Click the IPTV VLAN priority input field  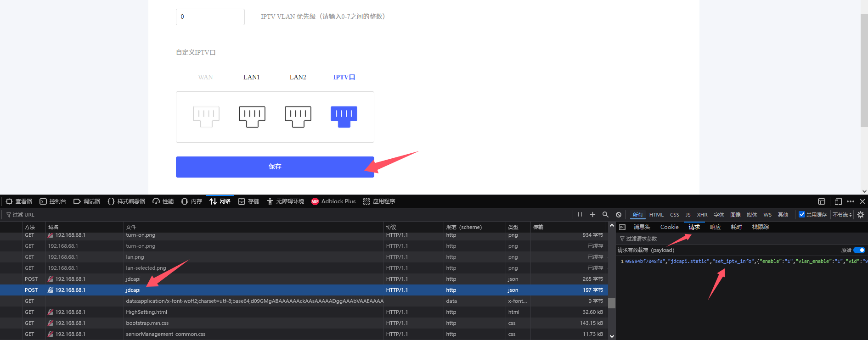click(210, 17)
